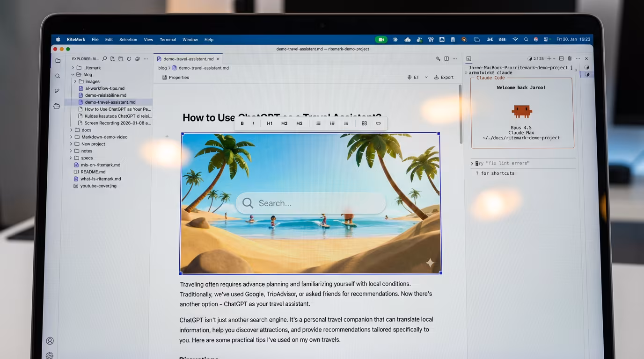
Task: Apply H2 heading style
Action: pos(284,124)
